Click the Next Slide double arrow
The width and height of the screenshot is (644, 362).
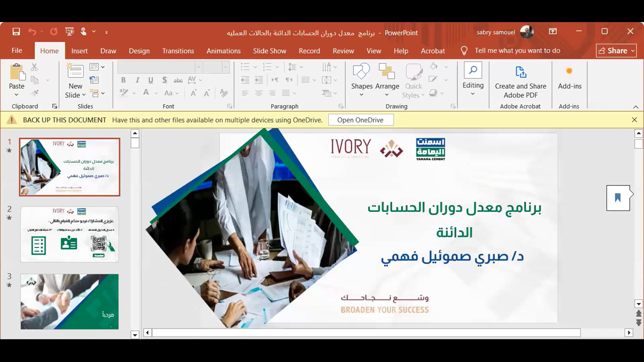638,323
